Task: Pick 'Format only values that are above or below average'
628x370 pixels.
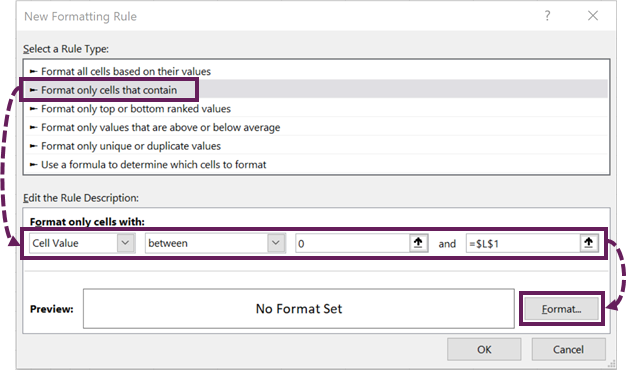Action: tap(316, 127)
